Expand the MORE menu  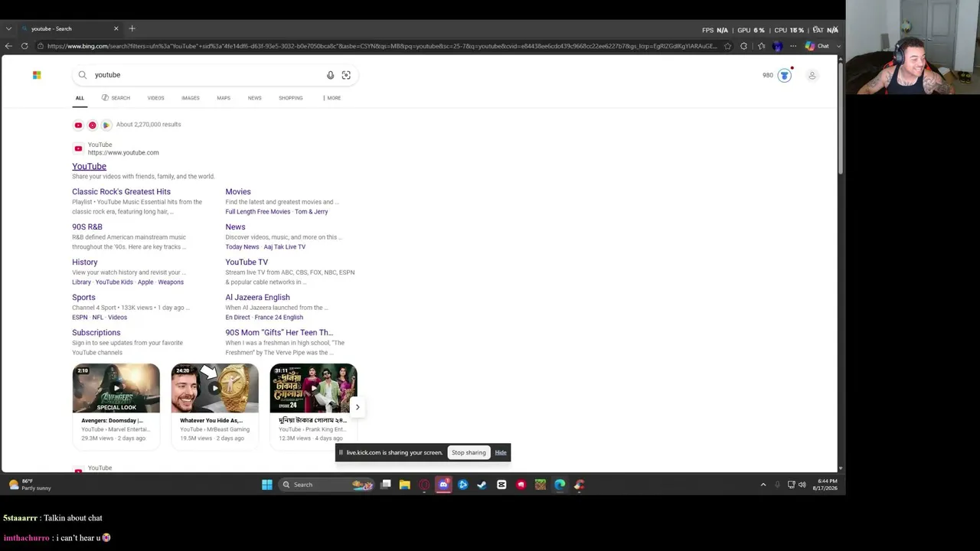[332, 98]
